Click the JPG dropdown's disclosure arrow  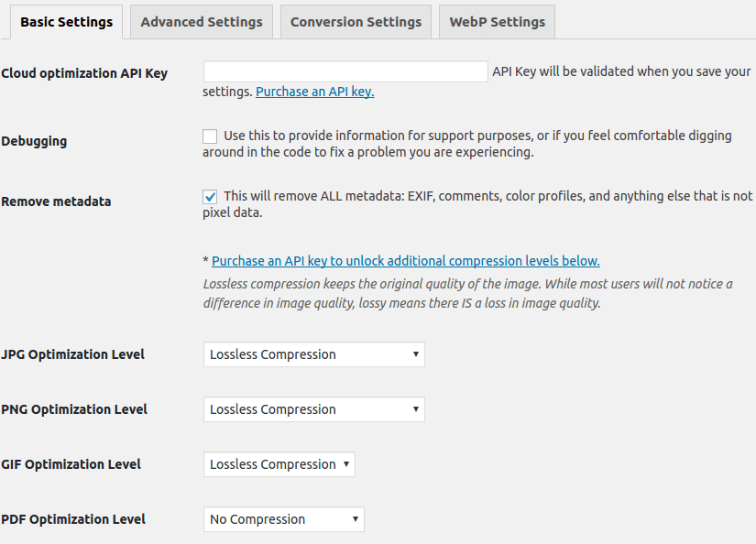click(x=412, y=354)
